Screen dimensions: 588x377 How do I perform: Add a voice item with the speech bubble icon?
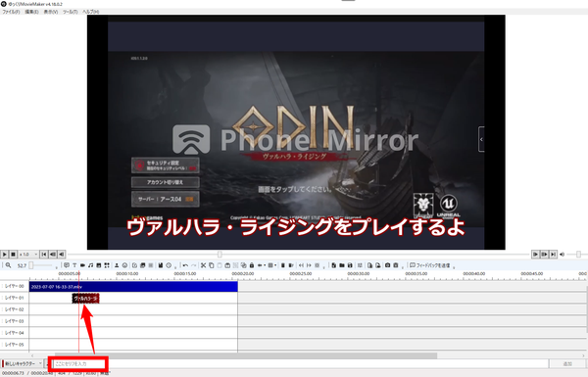coord(67,265)
